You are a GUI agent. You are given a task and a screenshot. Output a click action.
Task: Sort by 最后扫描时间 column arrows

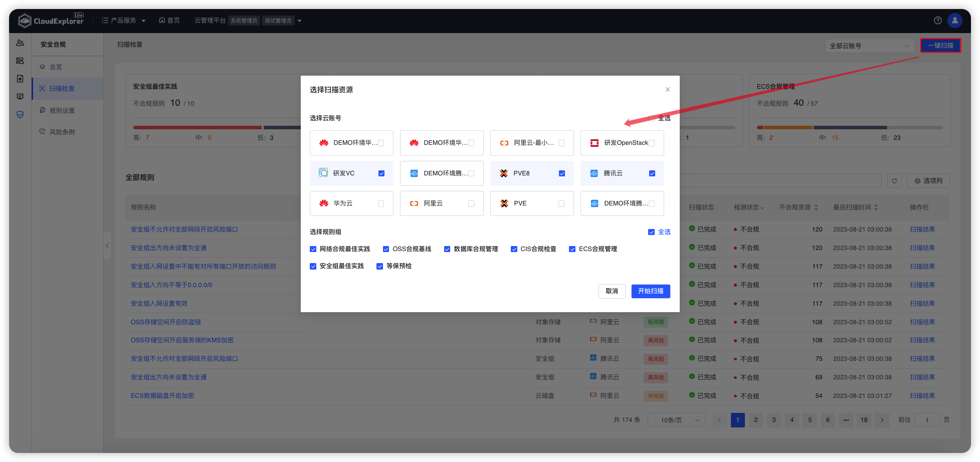click(876, 207)
